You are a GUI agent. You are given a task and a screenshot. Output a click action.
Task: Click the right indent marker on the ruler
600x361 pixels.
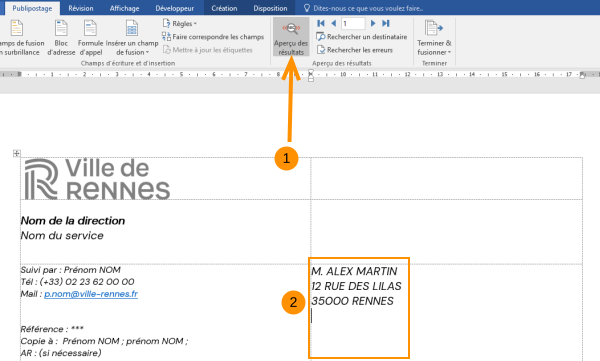coord(582,75)
